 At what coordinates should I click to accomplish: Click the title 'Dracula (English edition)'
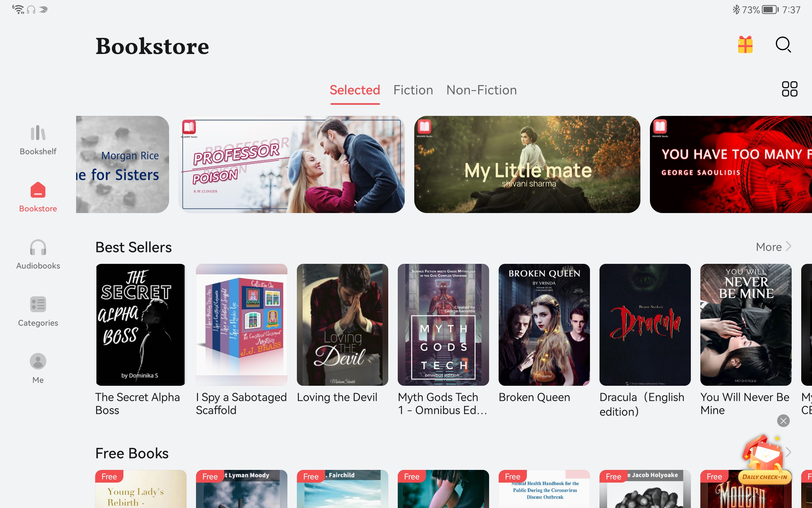click(642, 404)
